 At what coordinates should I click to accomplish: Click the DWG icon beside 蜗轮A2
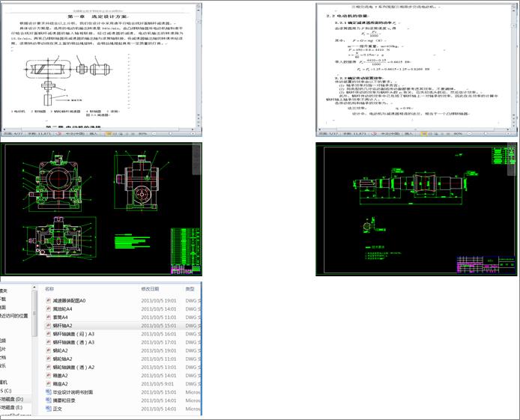[x=49, y=350]
